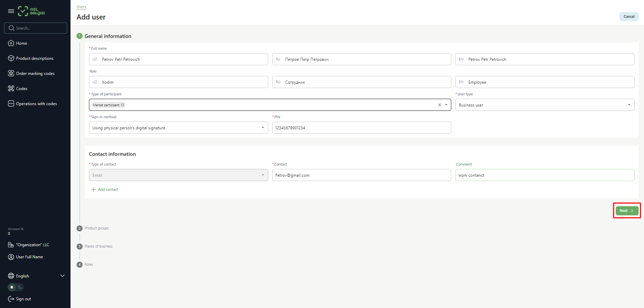
Task: Select the light theme sun toggle
Action: (x=12, y=287)
